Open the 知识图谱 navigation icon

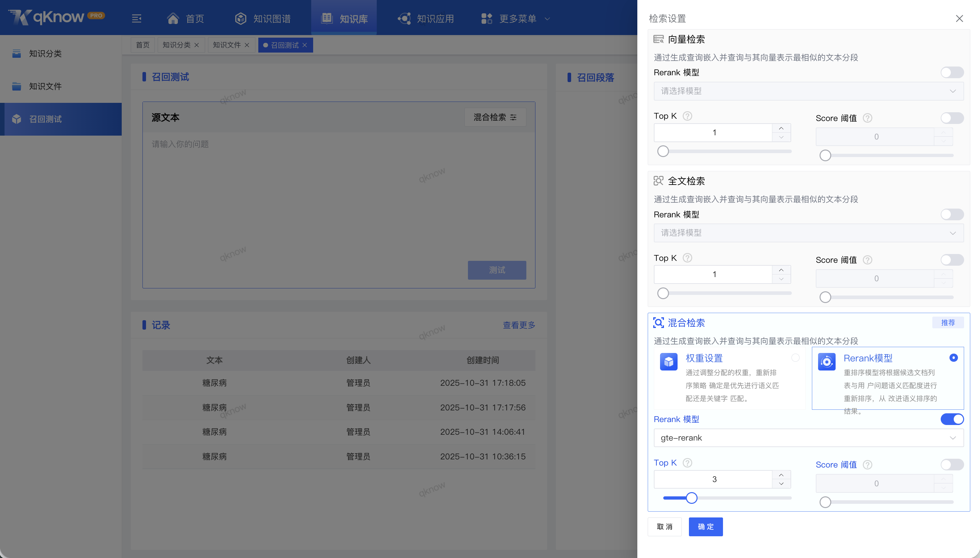(240, 18)
